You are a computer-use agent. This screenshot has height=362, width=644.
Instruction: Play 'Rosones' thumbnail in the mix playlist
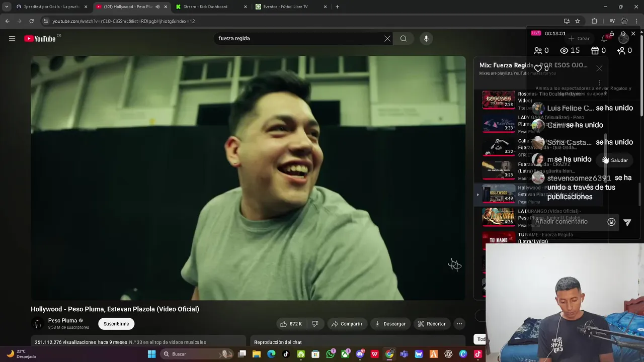pyautogui.click(x=499, y=100)
